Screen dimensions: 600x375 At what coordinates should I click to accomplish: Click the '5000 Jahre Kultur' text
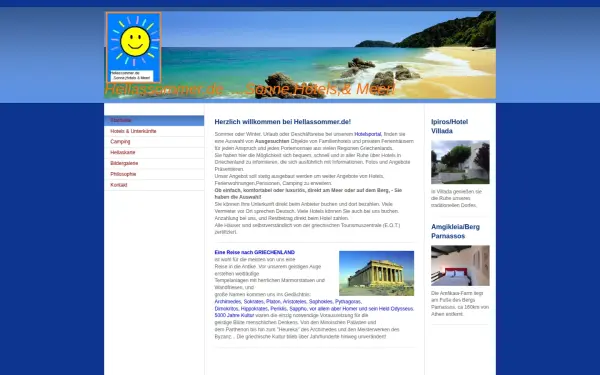(x=234, y=316)
